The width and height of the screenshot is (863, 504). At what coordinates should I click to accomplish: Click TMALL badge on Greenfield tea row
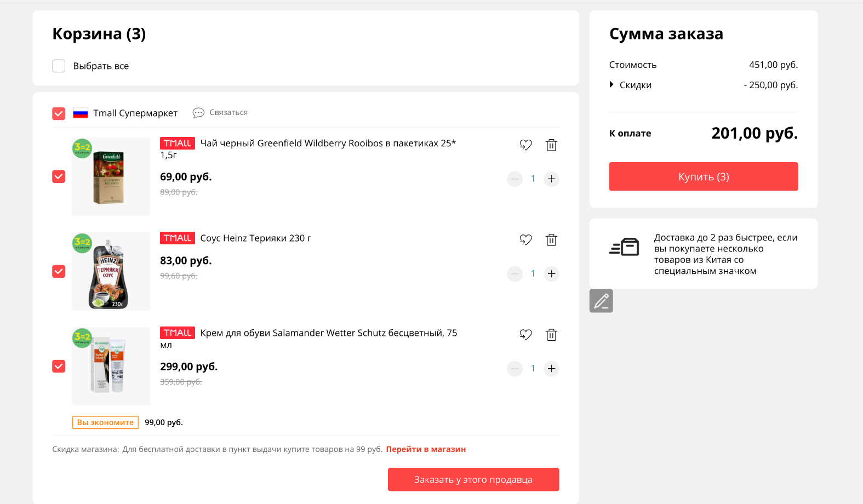(x=178, y=143)
